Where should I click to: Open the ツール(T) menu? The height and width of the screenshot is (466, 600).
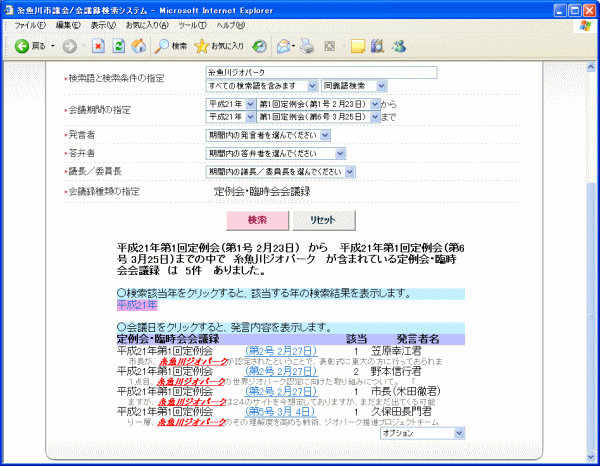(x=192, y=25)
